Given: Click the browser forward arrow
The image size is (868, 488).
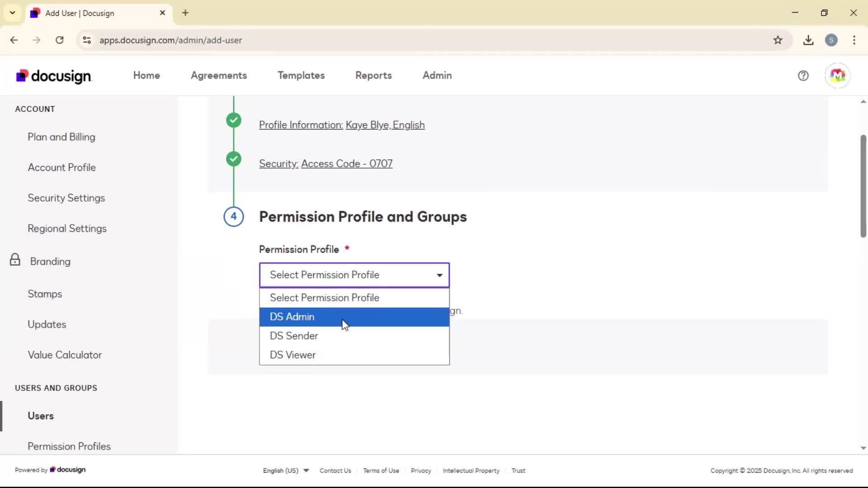Looking at the screenshot, I should tap(37, 40).
